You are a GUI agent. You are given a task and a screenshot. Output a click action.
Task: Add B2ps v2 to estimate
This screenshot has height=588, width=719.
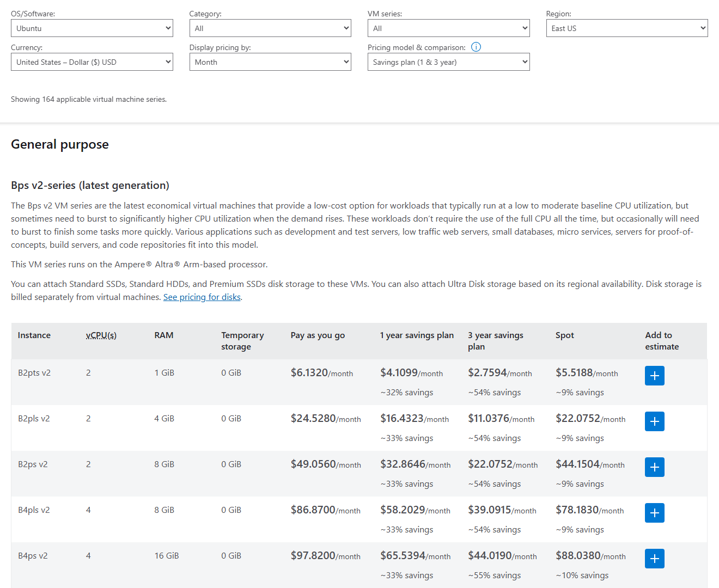pyautogui.click(x=654, y=467)
